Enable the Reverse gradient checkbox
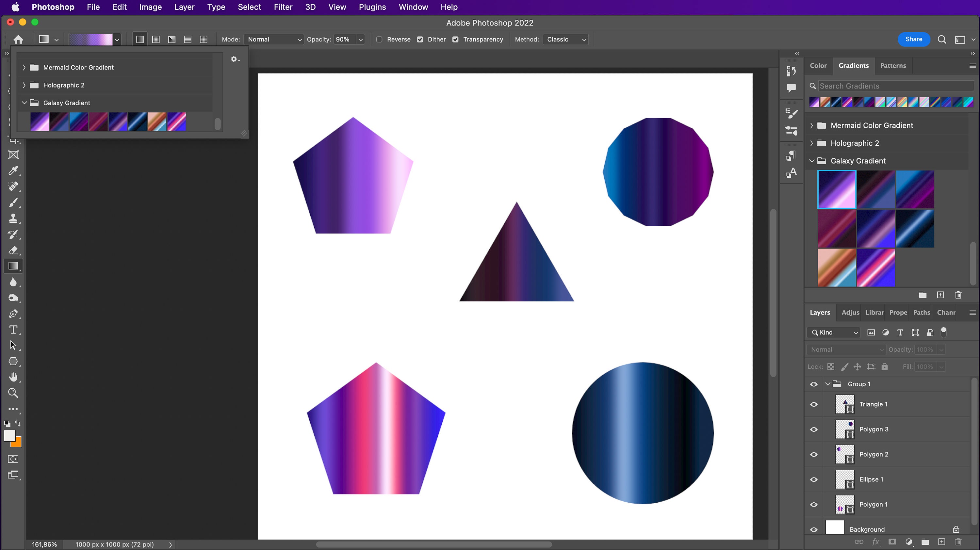The width and height of the screenshot is (980, 550). click(379, 39)
